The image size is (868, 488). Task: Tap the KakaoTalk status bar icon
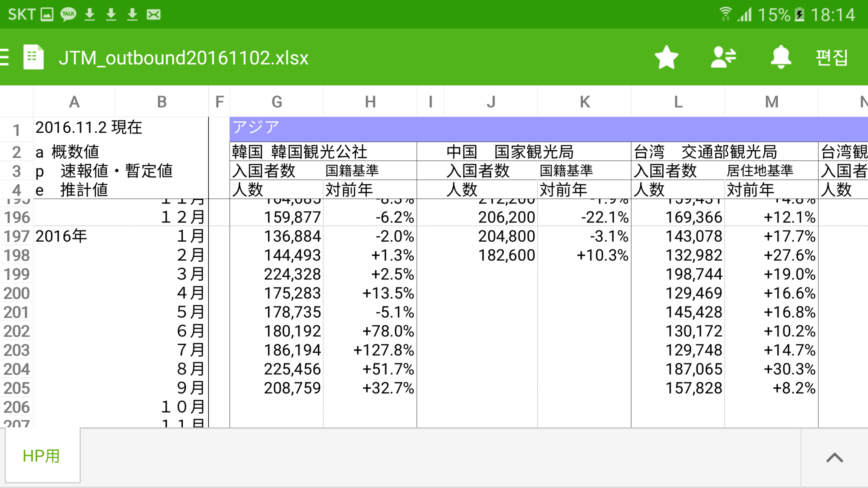coord(68,14)
